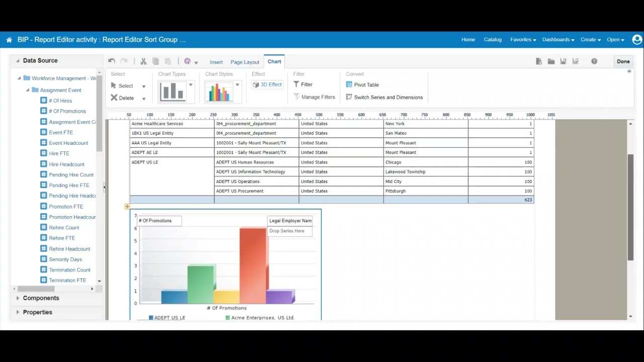Click Manage Filters
Screen dimensions: 644x362
[314, 97]
